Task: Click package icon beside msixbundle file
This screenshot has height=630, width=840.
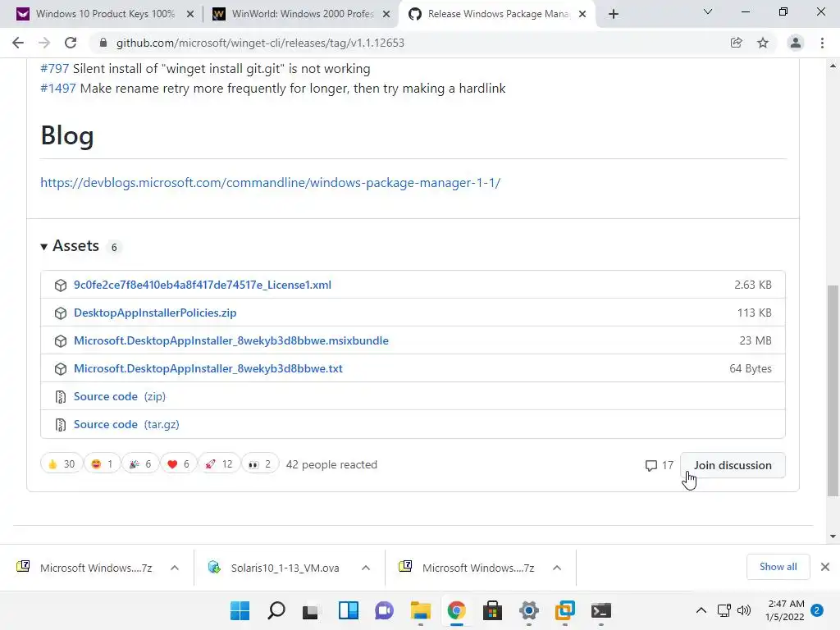Action: click(x=61, y=341)
